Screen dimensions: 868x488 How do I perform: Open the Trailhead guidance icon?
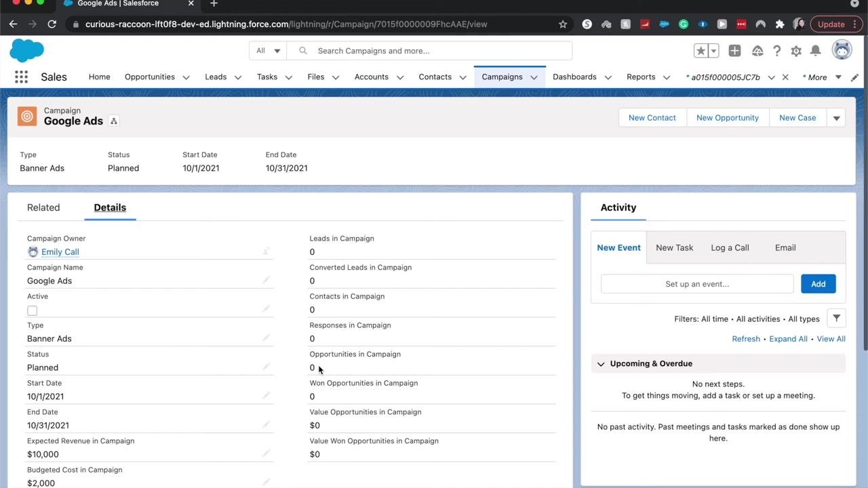coord(757,51)
